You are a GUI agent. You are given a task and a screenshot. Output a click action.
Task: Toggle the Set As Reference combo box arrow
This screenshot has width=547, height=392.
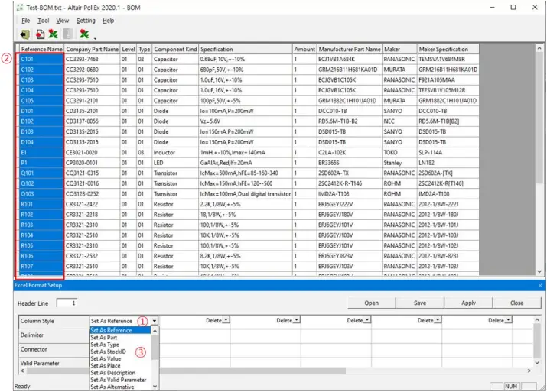point(155,321)
